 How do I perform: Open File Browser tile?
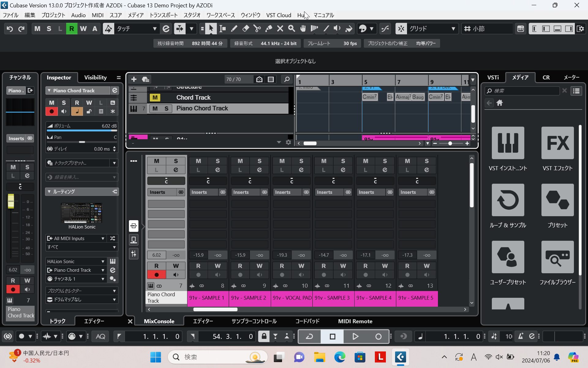pos(557,257)
